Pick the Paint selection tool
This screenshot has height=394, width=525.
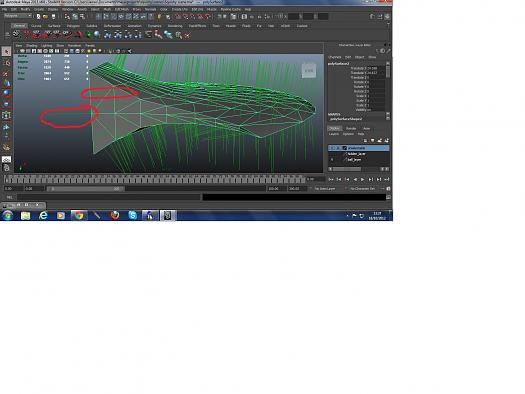pos(6,74)
